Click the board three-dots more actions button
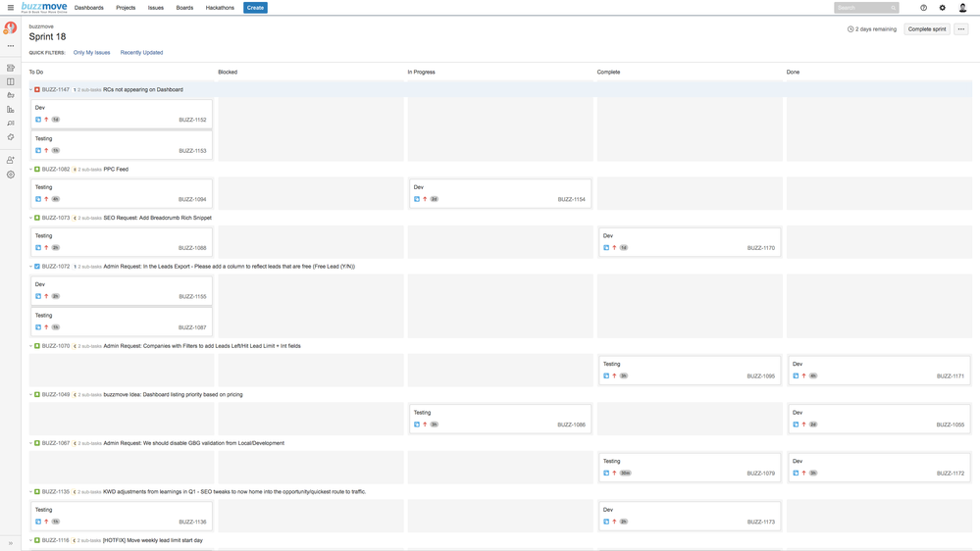 [x=961, y=28]
